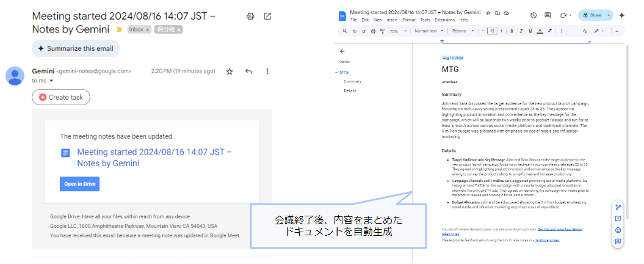Viewport: 644px width, 264px height.
Task: Click the Google Docs home icon
Action: click(342, 16)
